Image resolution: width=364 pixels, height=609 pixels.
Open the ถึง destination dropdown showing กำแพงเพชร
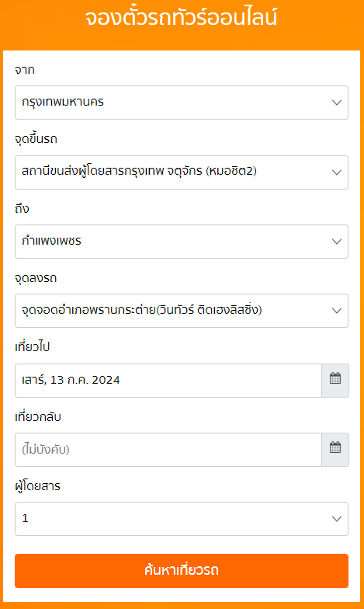point(182,241)
